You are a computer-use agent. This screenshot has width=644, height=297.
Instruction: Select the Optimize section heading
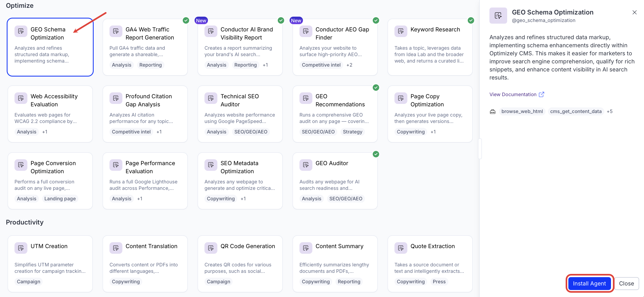coord(20,6)
